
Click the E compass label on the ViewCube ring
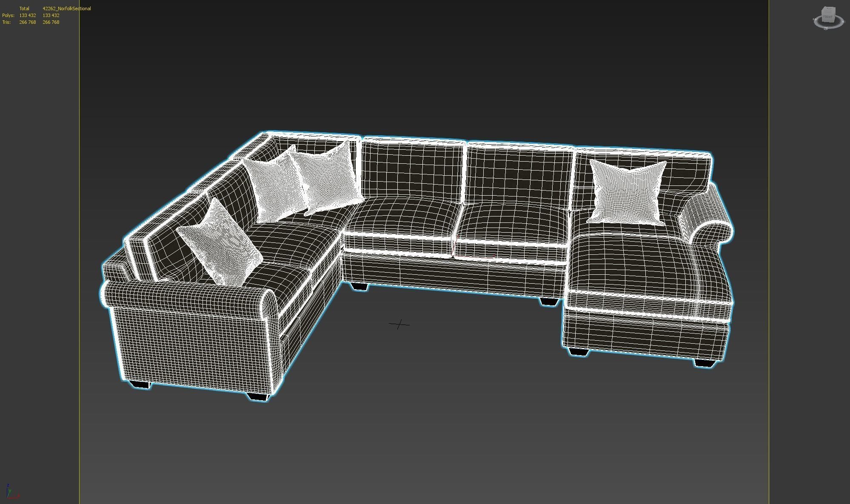(844, 22)
